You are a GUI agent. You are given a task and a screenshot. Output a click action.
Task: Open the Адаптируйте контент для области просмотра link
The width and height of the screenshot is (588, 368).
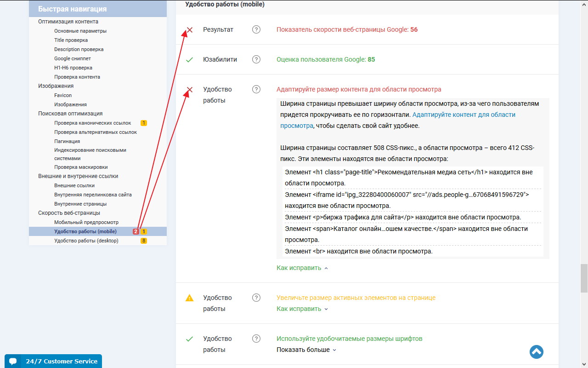464,115
